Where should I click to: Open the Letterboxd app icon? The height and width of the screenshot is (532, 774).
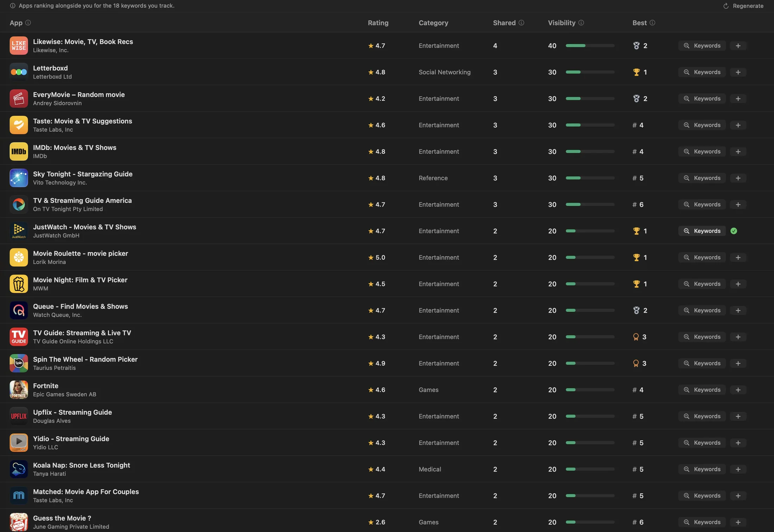[x=19, y=72]
